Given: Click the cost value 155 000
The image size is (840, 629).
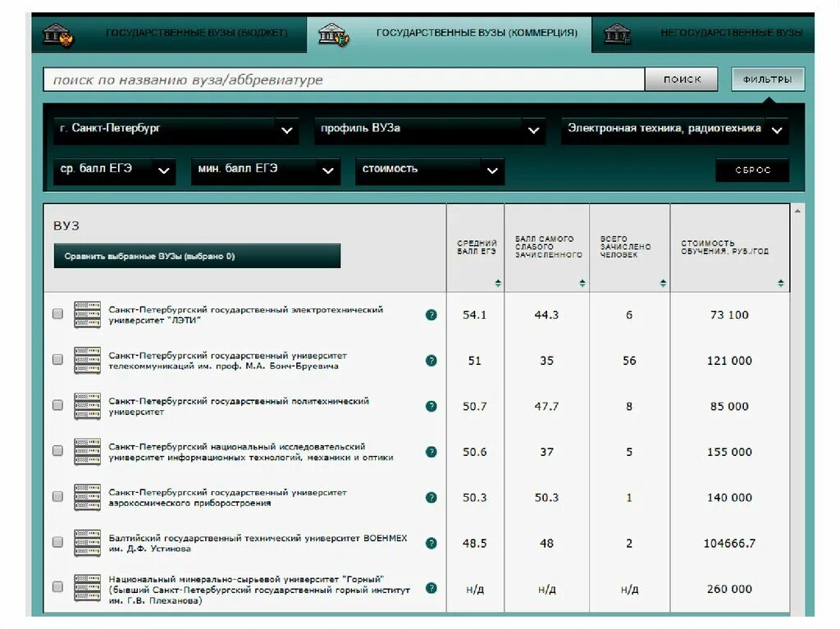Looking at the screenshot, I should coord(729,452).
